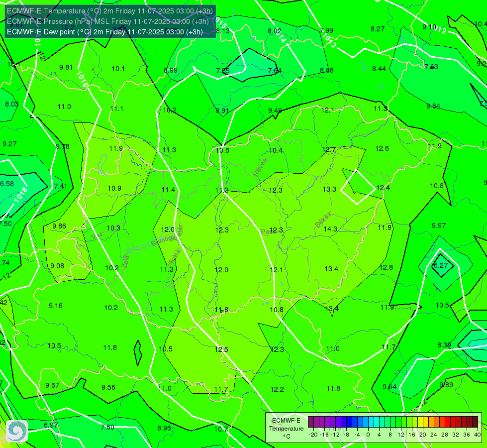487x448 pixels.
Task: Click the 9.08 temperature value
Action: click(57, 266)
